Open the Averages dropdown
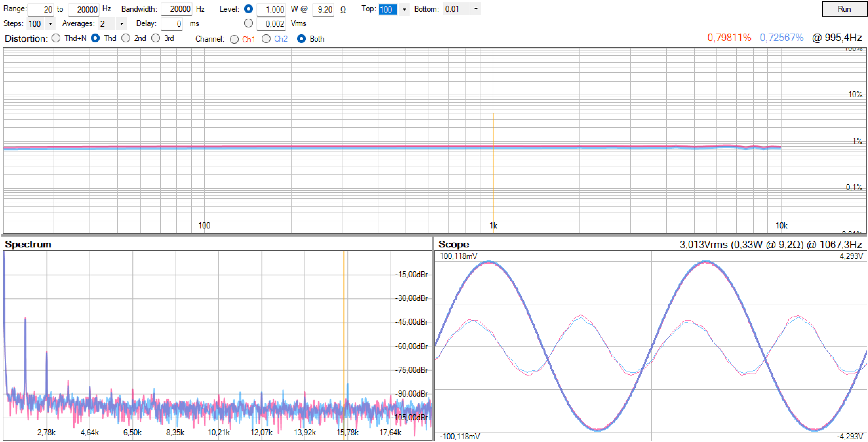The height and width of the screenshot is (442, 868). (121, 24)
